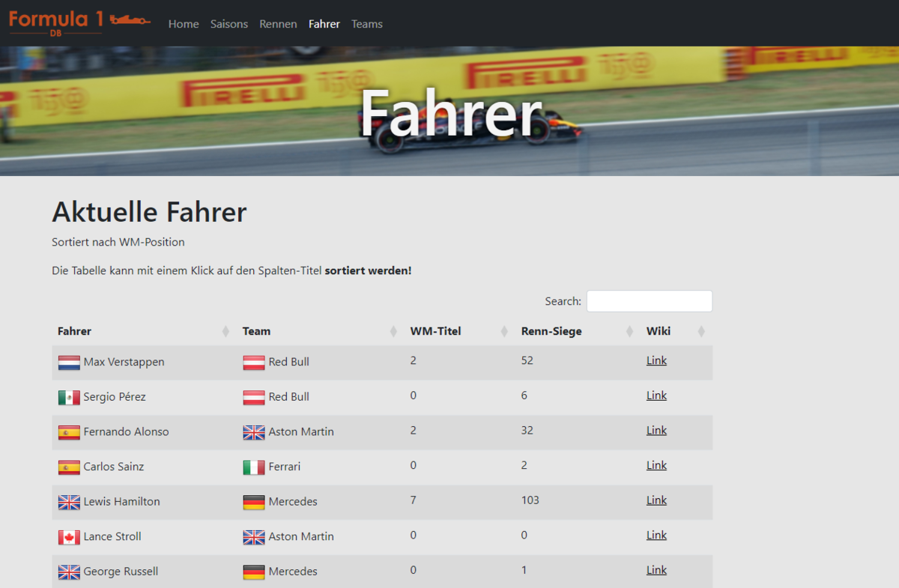Open the Saisons navigation item
The image size is (899, 588).
click(229, 24)
